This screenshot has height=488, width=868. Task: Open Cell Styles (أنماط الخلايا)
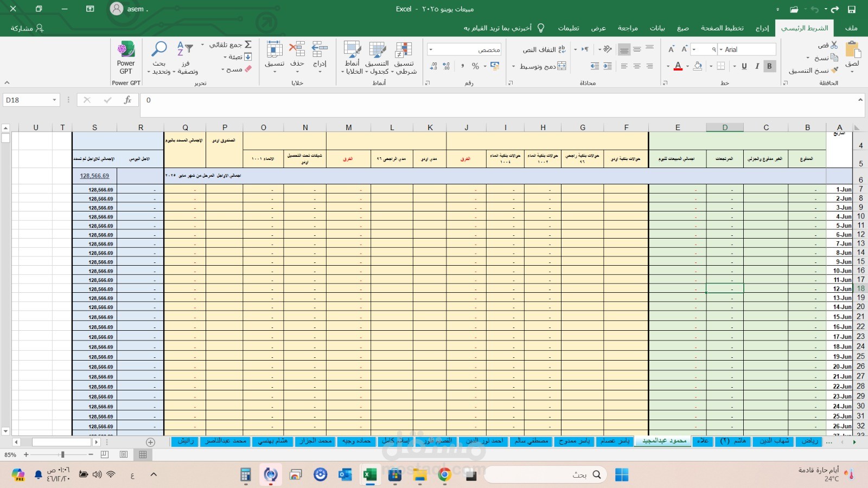[x=352, y=58]
